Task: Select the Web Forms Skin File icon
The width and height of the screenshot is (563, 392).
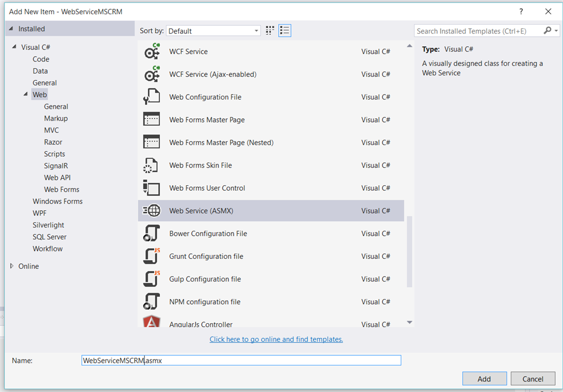Action: point(151,165)
